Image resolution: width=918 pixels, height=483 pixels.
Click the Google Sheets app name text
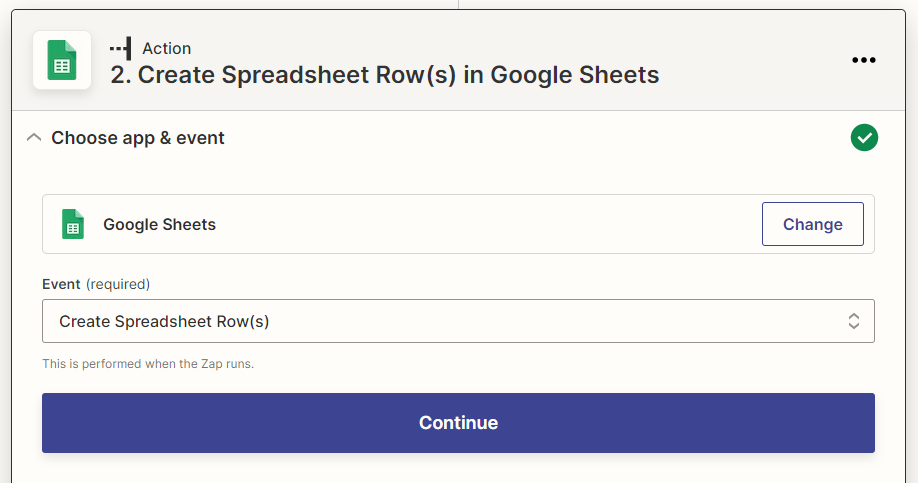click(159, 224)
